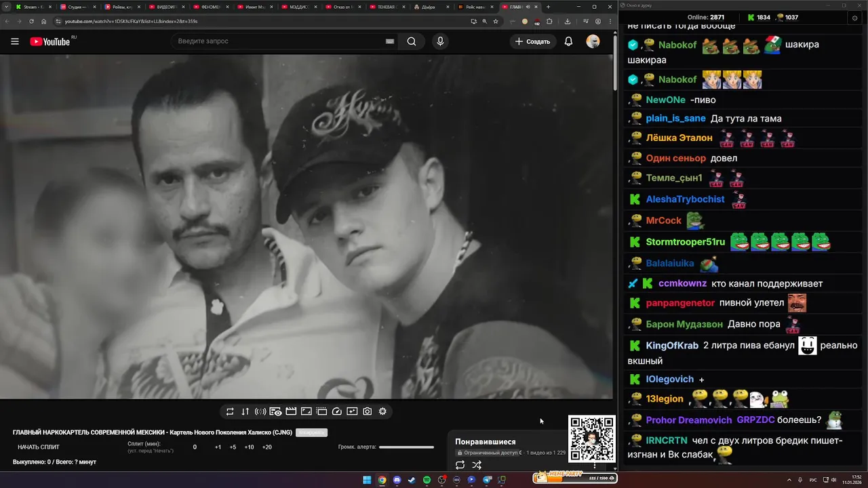Open Discord from the Windows taskbar
This screenshot has width=868, height=488.
click(x=397, y=480)
